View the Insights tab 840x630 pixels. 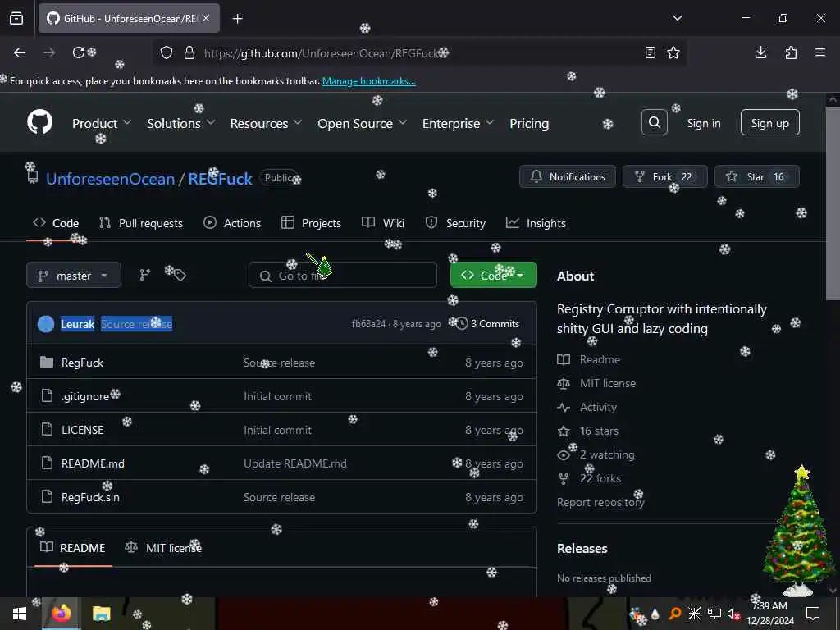coord(536,223)
